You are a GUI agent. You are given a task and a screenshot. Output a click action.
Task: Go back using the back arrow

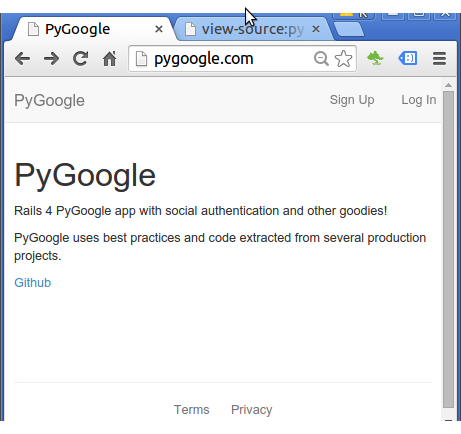(x=23, y=59)
